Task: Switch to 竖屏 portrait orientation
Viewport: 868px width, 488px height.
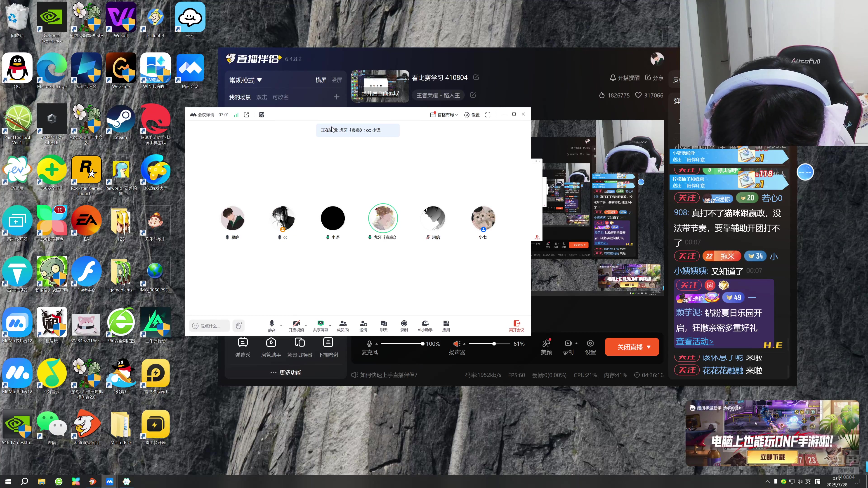Action: 337,80
